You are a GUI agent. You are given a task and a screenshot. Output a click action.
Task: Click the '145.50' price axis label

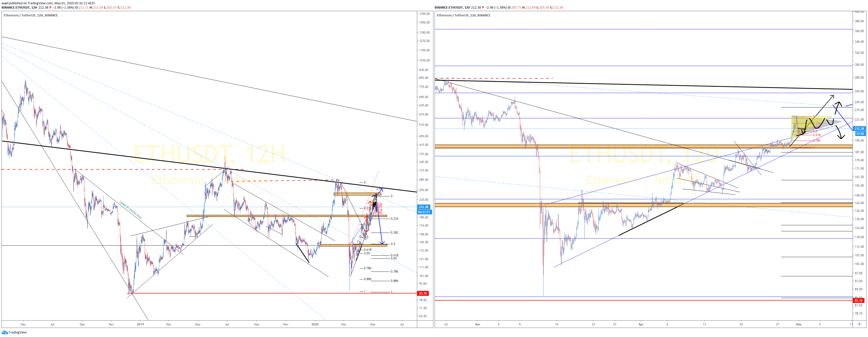424,242
